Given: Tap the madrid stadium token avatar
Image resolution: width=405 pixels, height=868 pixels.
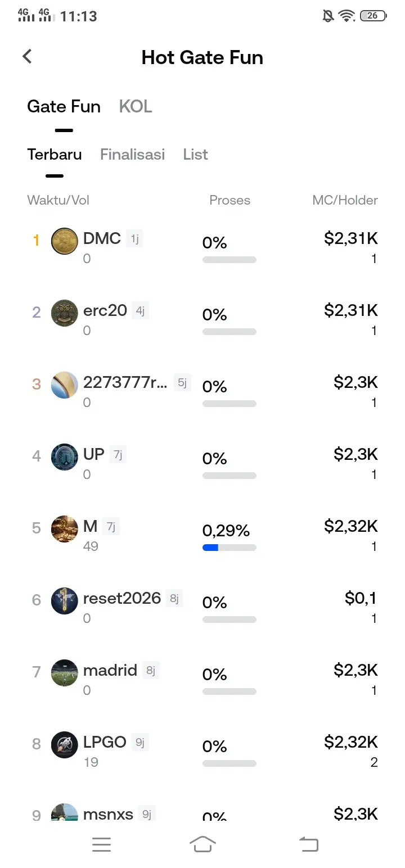Looking at the screenshot, I should pyautogui.click(x=65, y=673).
